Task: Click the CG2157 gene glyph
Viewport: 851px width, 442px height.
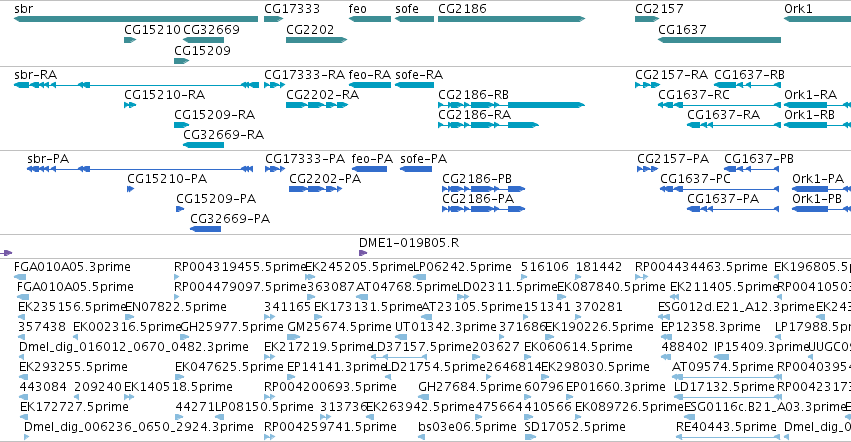Action: point(647,19)
